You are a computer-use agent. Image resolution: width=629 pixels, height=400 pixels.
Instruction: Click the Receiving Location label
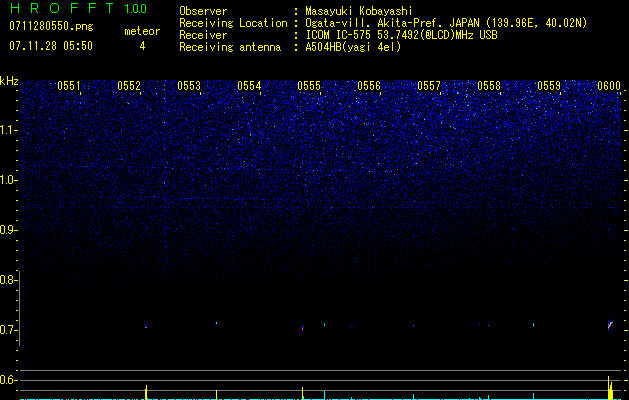click(233, 23)
